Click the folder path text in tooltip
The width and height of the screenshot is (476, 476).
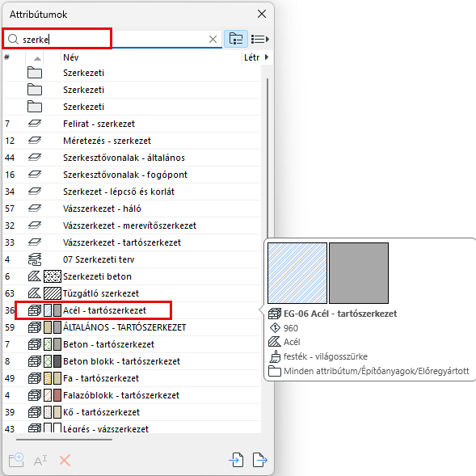point(377,371)
